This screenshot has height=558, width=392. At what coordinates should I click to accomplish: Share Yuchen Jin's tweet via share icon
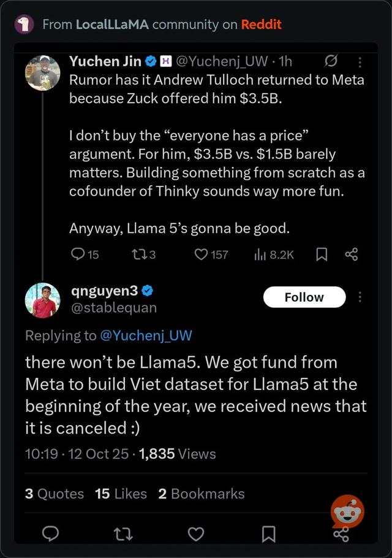click(351, 254)
